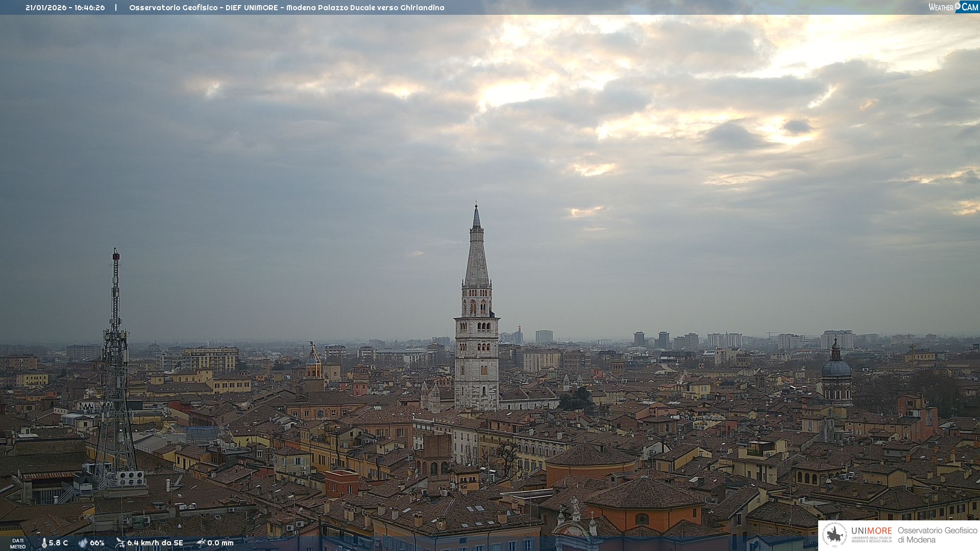Click the 21/01/2026 date and time stamp
The width and height of the screenshot is (980, 551).
coord(65,8)
